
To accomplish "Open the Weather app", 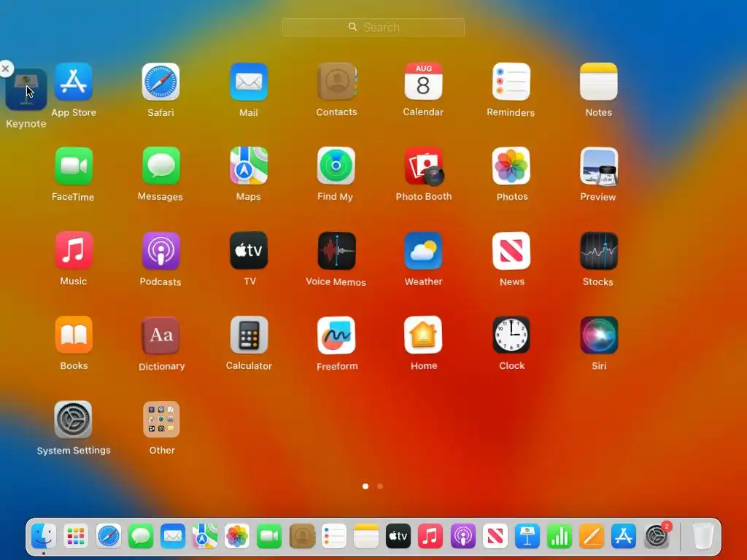I will coord(423,251).
